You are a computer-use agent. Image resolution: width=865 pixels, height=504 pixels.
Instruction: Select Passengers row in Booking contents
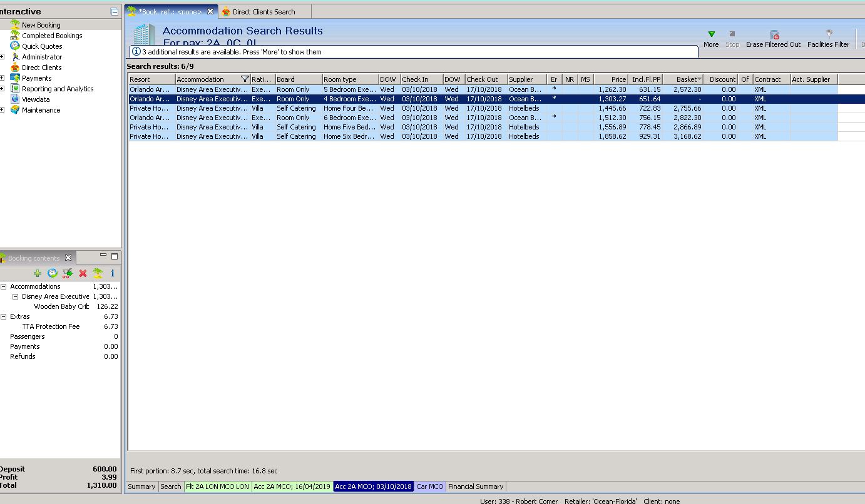(x=60, y=336)
